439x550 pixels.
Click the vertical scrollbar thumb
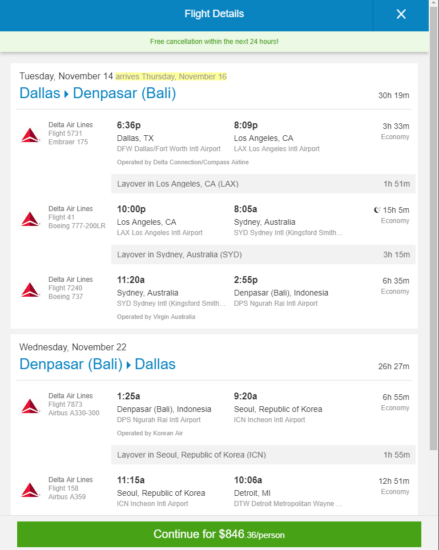pyautogui.click(x=434, y=228)
